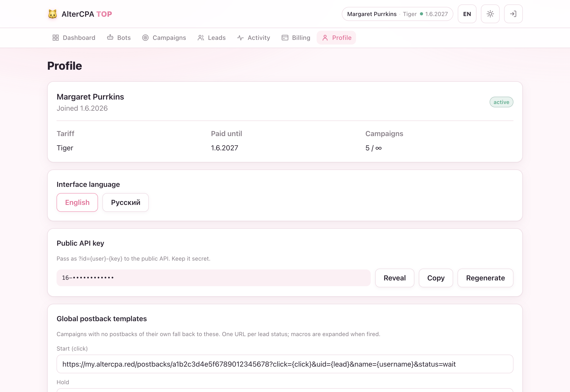Click the Margaret Purrkins account pill
Screen dimensions: 570x392
pyautogui.click(x=397, y=14)
